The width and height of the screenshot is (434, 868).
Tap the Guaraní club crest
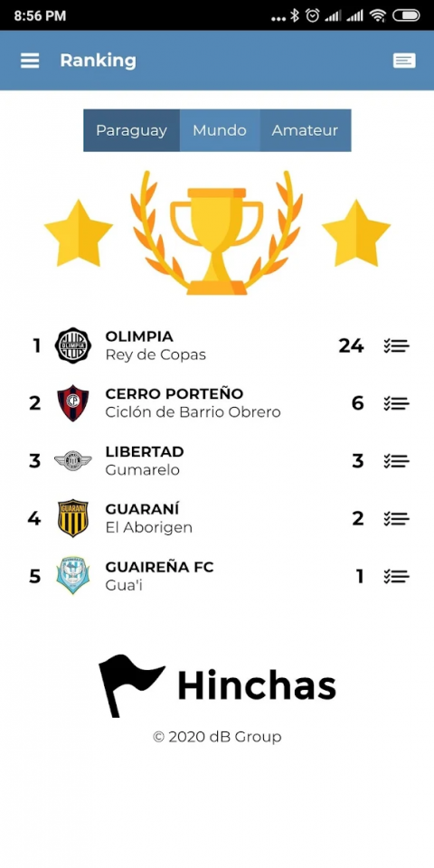point(73,518)
